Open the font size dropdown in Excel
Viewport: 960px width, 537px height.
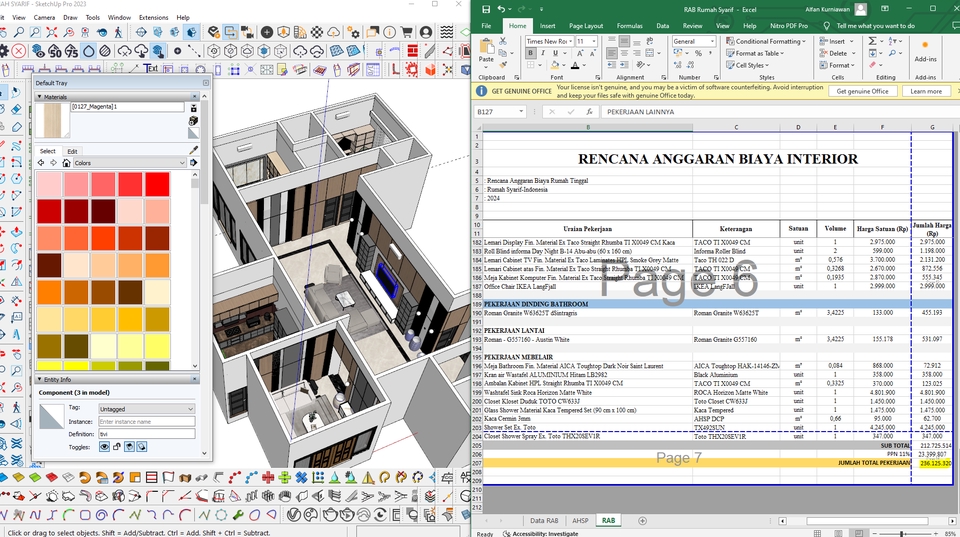click(594, 41)
